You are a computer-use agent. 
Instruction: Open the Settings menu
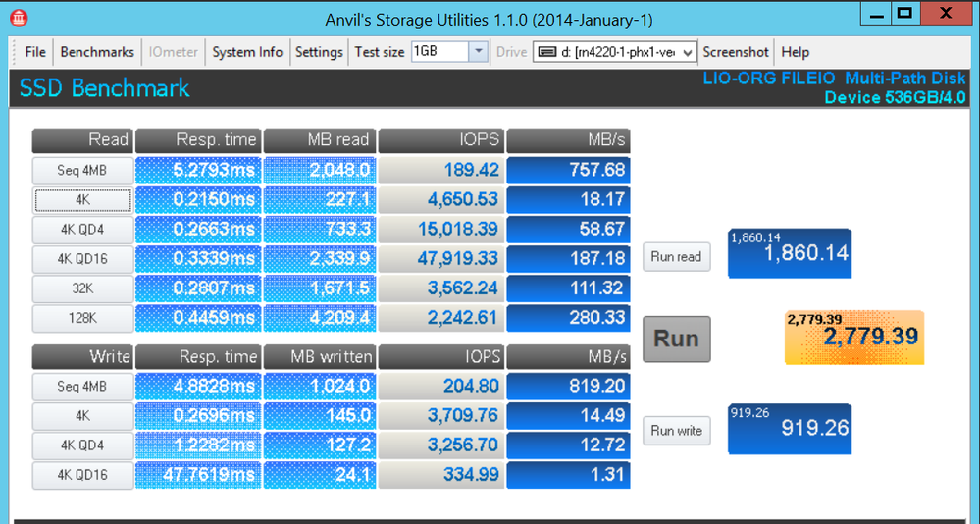(x=319, y=52)
